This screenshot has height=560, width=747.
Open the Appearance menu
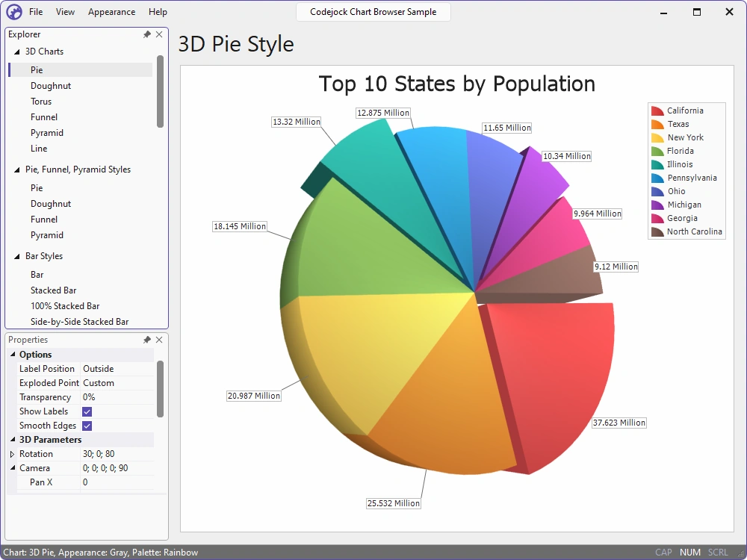pos(111,12)
